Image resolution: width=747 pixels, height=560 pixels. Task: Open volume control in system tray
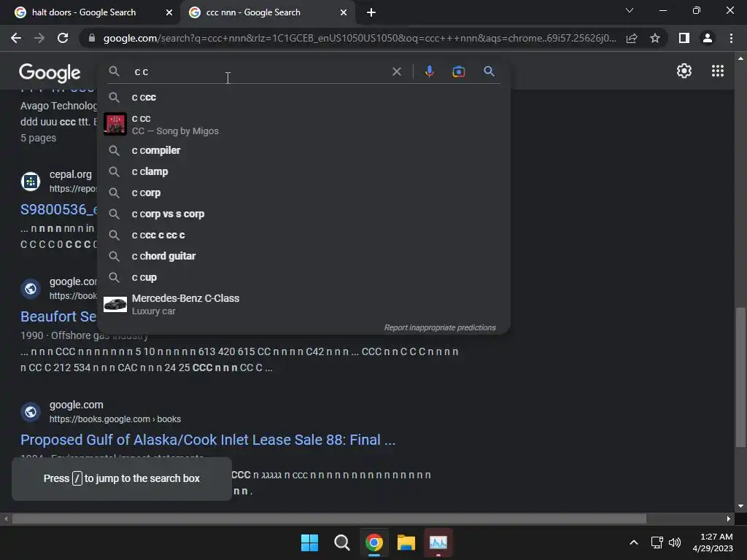[x=675, y=542]
